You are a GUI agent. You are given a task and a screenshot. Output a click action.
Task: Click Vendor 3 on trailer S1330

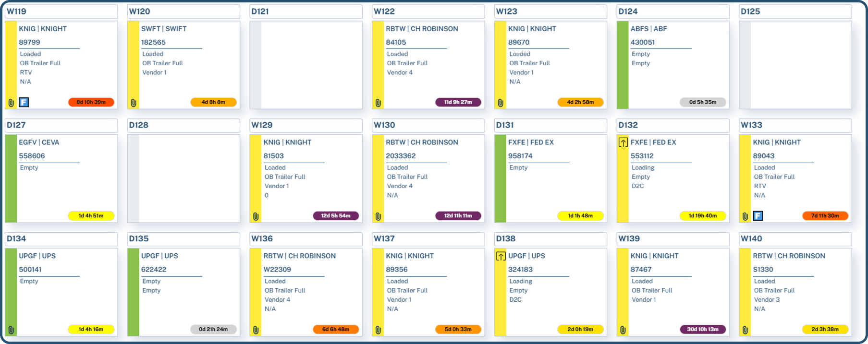pyautogui.click(x=767, y=300)
